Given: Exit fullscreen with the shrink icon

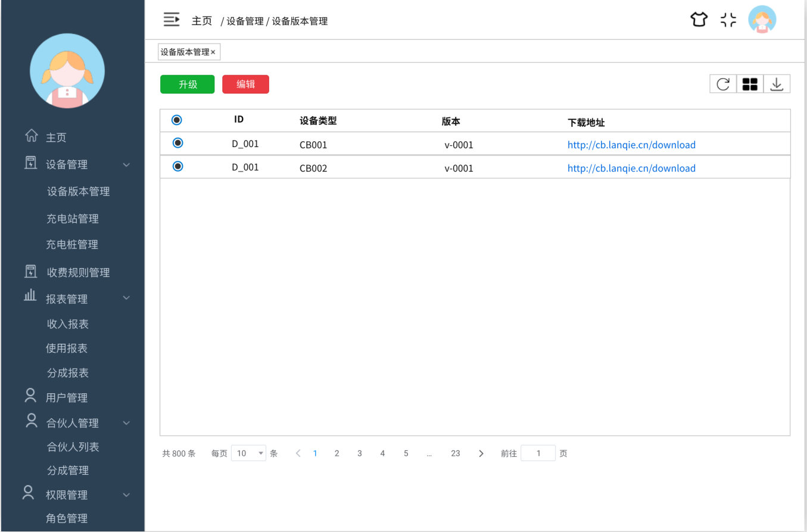Looking at the screenshot, I should pos(728,20).
